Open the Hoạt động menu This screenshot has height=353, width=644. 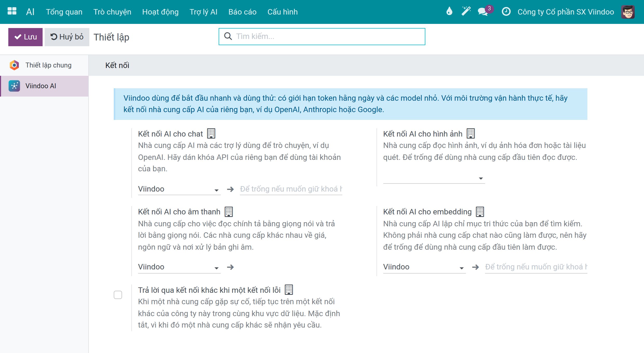[x=160, y=12]
